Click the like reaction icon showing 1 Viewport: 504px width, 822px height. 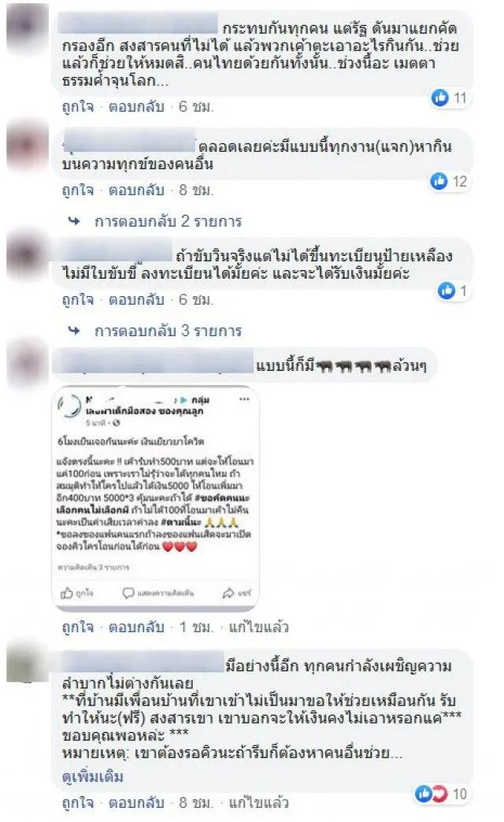pos(446,291)
